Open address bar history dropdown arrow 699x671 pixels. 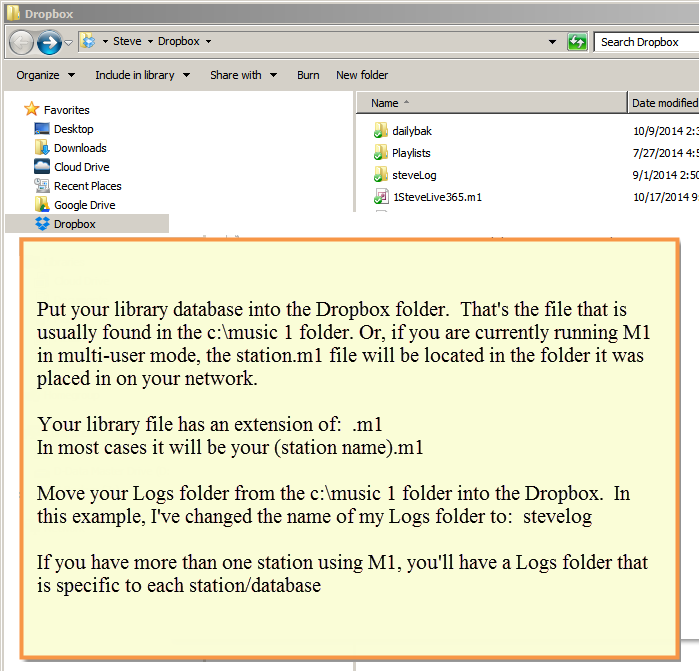(x=552, y=42)
